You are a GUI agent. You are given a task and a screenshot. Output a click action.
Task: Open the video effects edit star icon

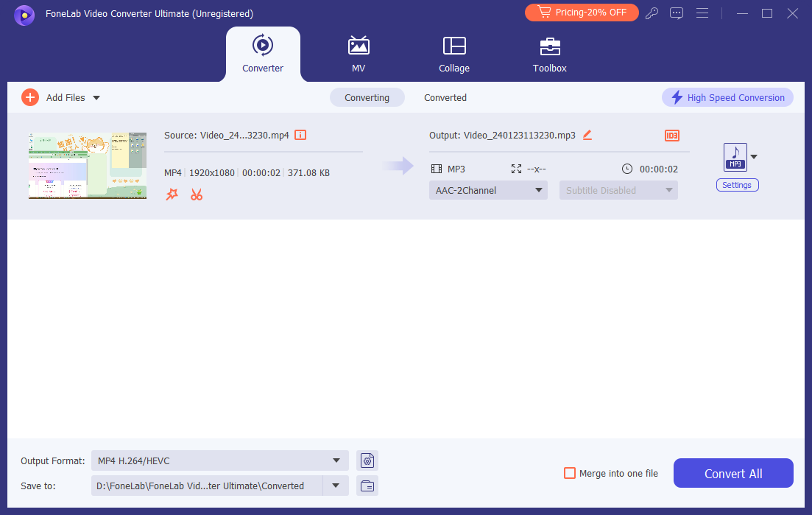[172, 195]
